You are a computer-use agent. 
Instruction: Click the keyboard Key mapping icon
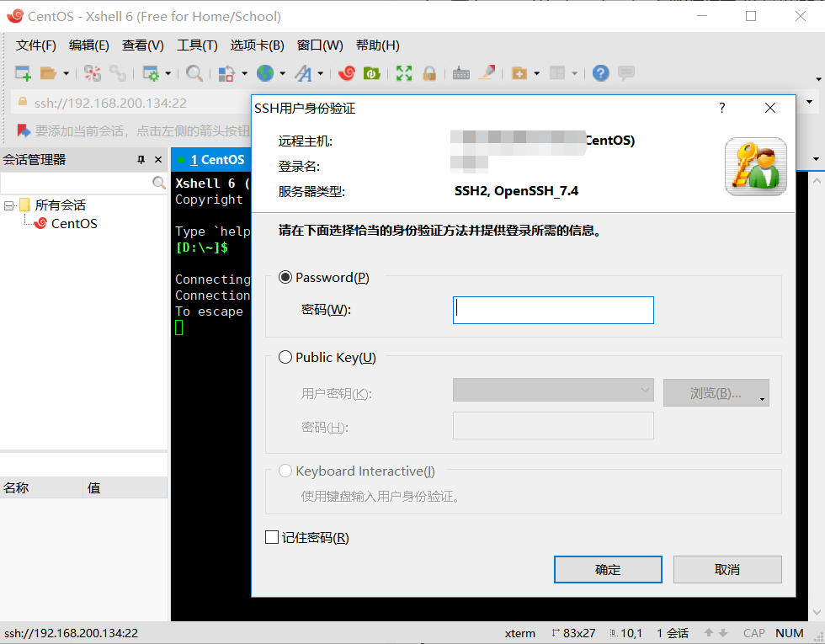(461, 73)
